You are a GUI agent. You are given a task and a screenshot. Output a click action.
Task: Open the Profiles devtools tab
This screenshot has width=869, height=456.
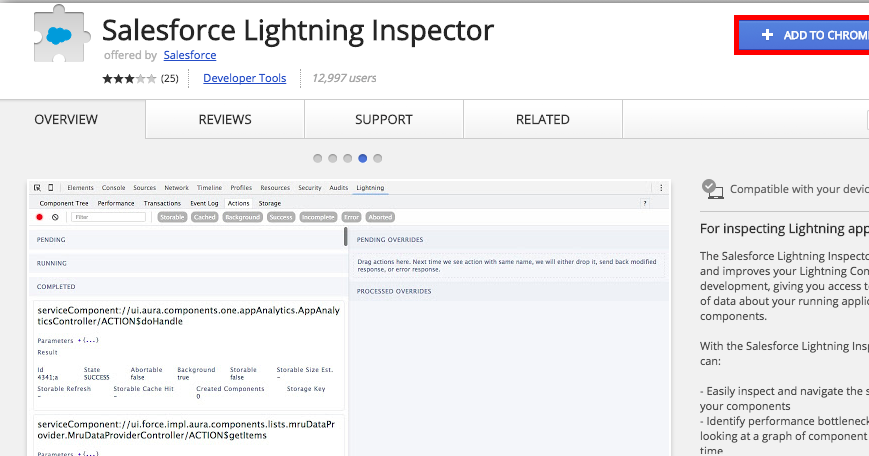point(241,188)
